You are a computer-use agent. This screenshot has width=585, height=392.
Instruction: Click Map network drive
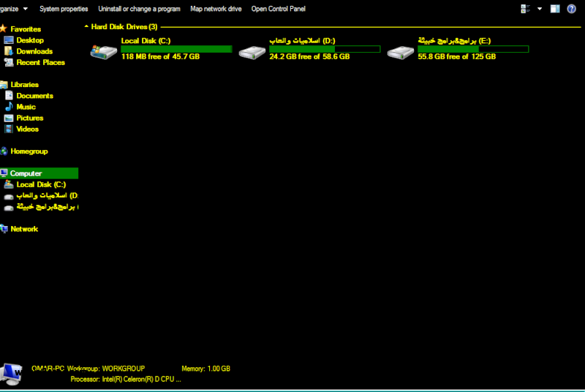pyautogui.click(x=216, y=9)
